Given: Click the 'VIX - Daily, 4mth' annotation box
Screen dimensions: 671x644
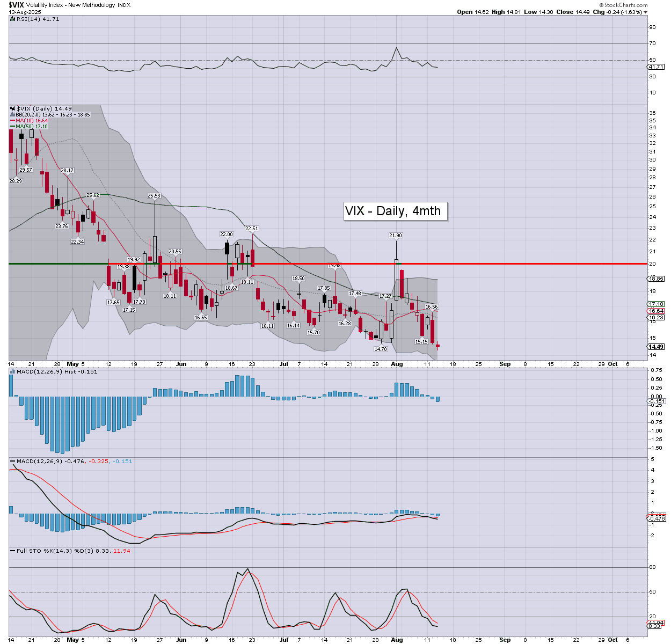Looking at the screenshot, I should pos(395,211).
